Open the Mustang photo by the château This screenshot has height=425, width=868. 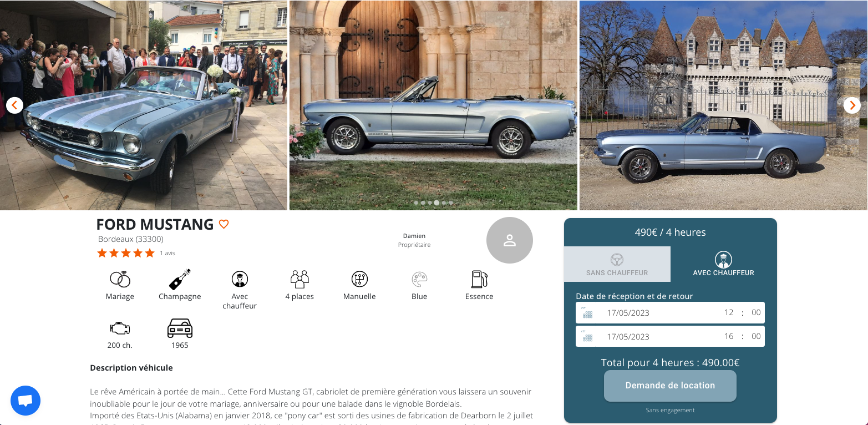point(723,105)
